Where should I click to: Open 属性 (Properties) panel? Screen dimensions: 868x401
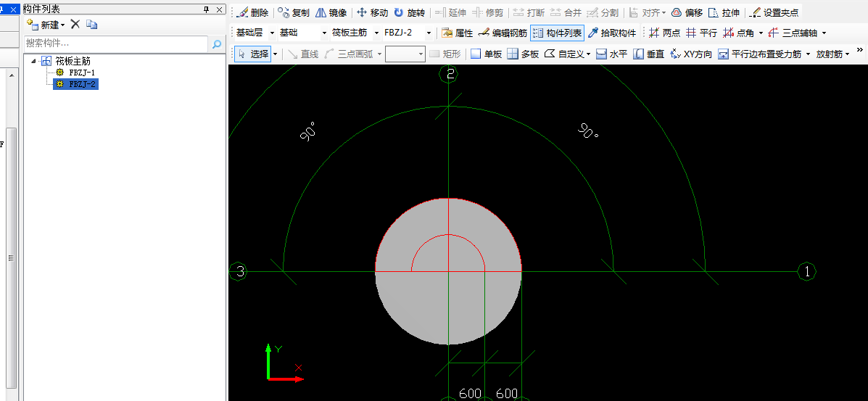(458, 33)
